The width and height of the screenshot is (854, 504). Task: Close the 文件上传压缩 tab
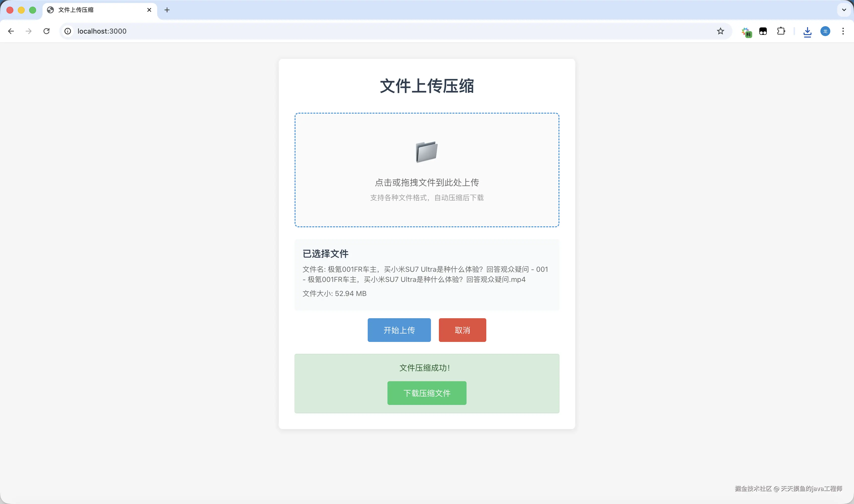[x=149, y=10]
